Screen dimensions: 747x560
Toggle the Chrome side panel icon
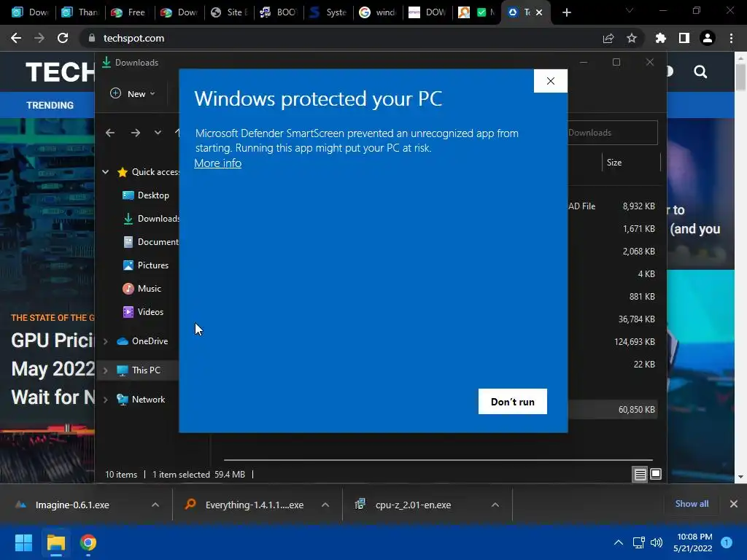pyautogui.click(x=684, y=38)
